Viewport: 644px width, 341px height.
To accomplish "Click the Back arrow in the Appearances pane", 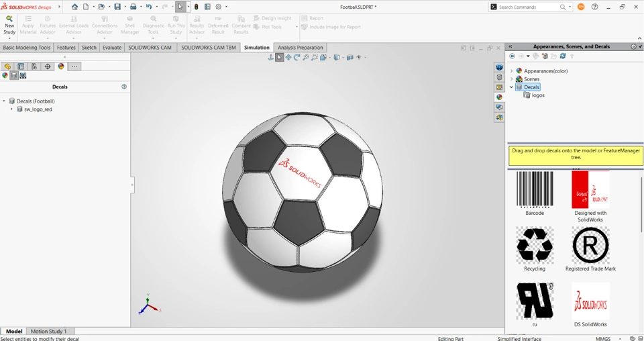I will [x=512, y=56].
